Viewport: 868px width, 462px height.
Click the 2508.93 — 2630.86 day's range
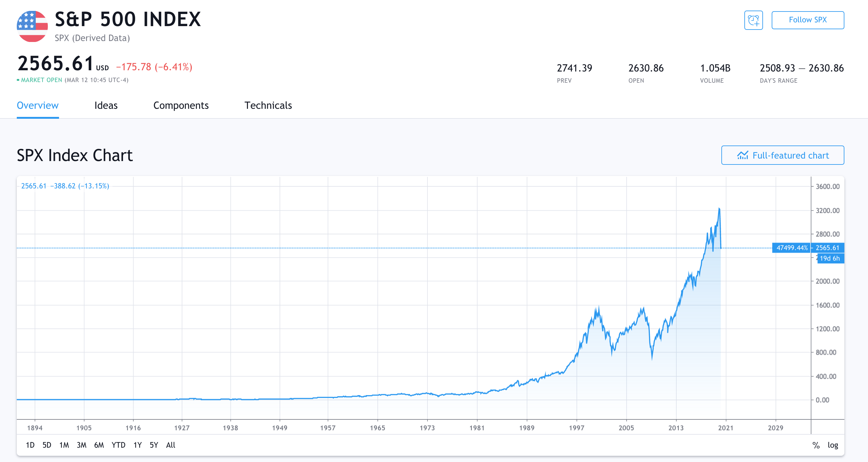pyautogui.click(x=802, y=68)
